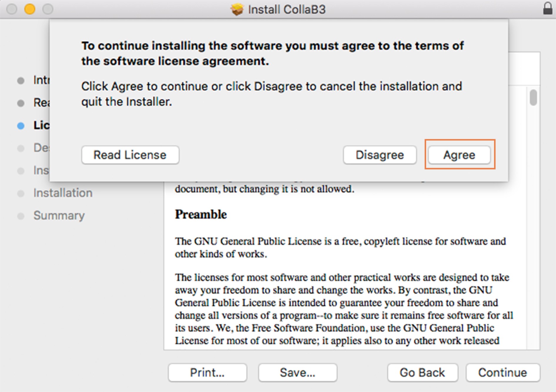This screenshot has height=392, width=556.
Task: Click the blue bullet beside the License step
Action: point(21,126)
